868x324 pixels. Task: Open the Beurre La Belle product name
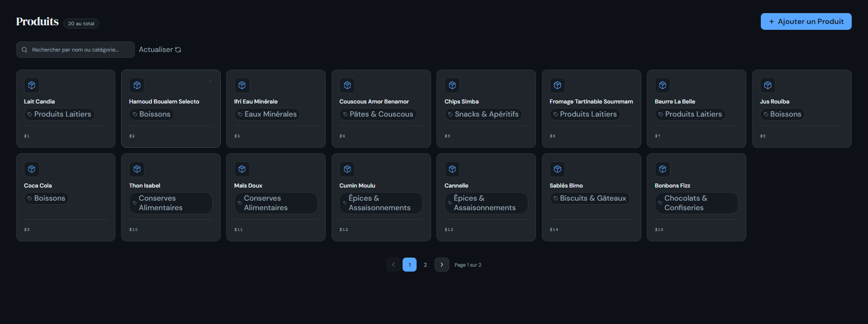tap(675, 102)
